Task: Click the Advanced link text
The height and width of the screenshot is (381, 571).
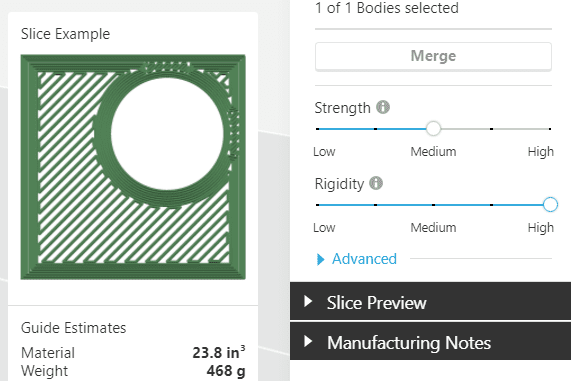Action: click(x=364, y=259)
